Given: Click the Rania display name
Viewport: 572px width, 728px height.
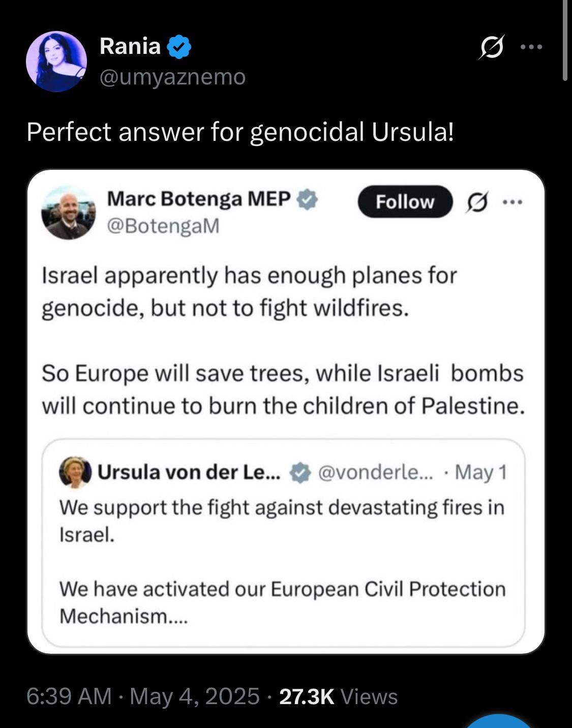Looking at the screenshot, I should pos(130,46).
